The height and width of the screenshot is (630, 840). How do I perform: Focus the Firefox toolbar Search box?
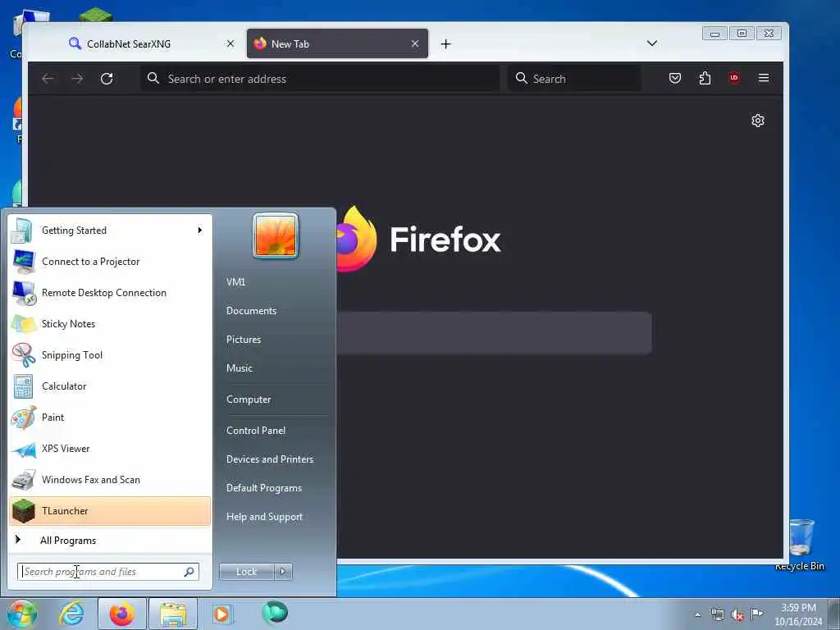(x=574, y=79)
